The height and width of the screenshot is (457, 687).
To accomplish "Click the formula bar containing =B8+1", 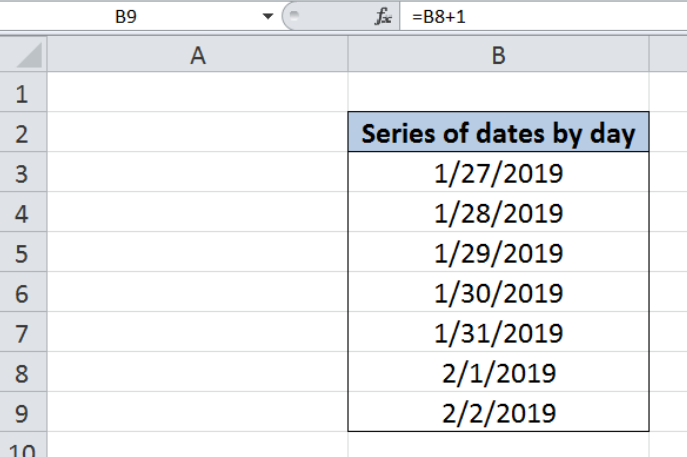I will tap(543, 17).
